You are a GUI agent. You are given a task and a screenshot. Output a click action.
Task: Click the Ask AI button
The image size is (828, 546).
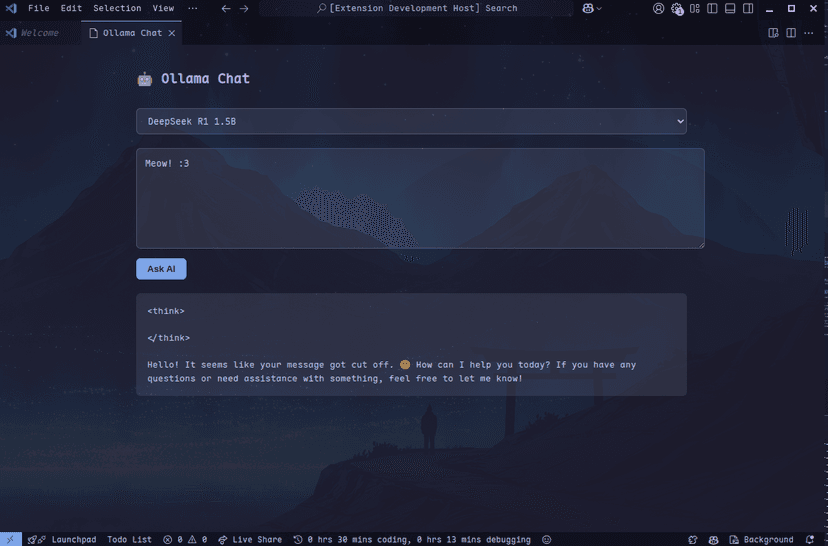click(161, 269)
